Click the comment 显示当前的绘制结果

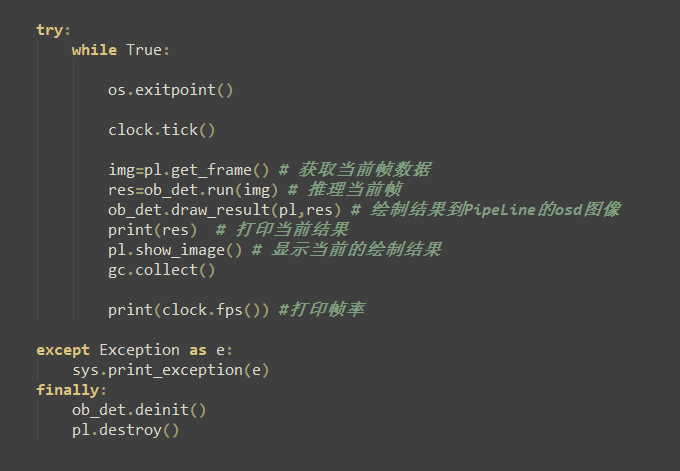pos(347,250)
